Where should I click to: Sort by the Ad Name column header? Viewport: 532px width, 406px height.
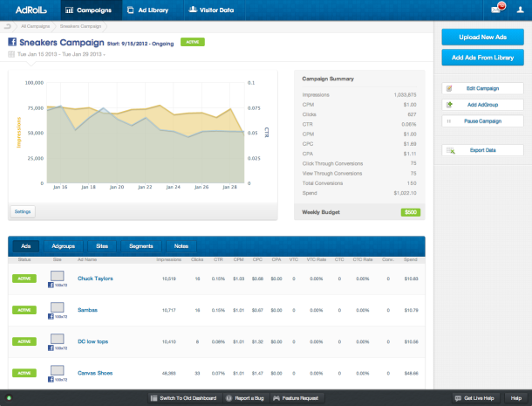87,259
